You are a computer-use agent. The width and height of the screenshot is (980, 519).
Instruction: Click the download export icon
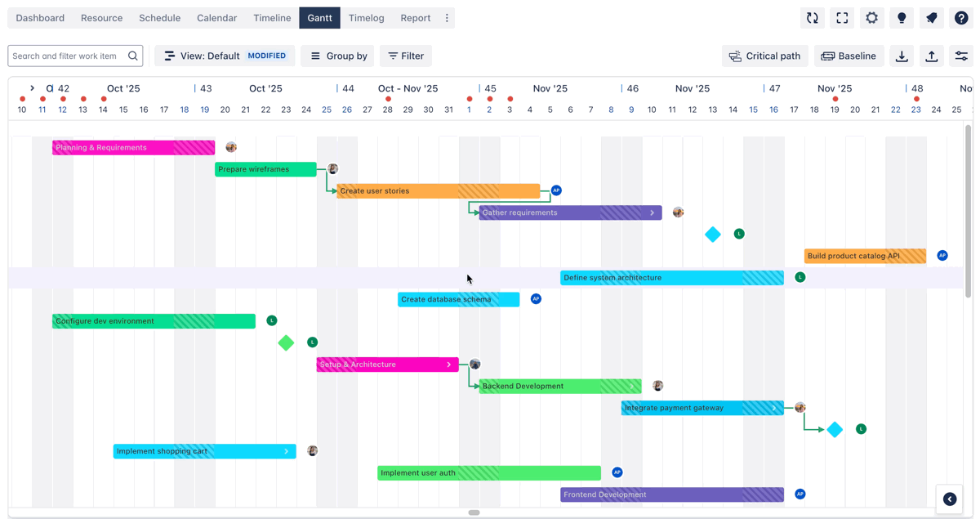coord(902,56)
